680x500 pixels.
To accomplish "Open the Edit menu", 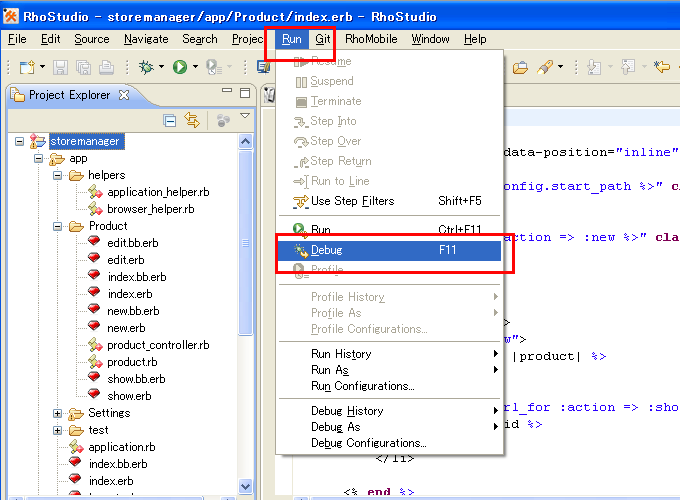I will 50,39.
